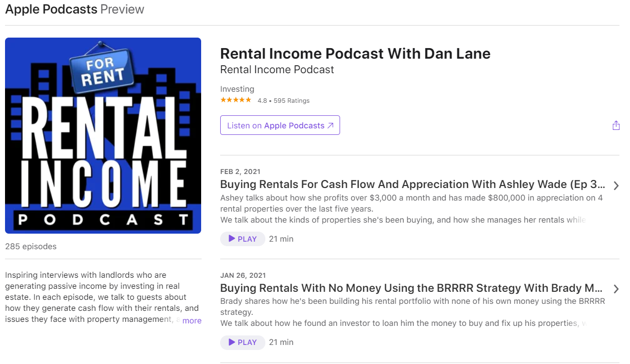Click the 'FEB 2, 2021' date label
Viewport: 630px width, 364px height.
coord(240,171)
